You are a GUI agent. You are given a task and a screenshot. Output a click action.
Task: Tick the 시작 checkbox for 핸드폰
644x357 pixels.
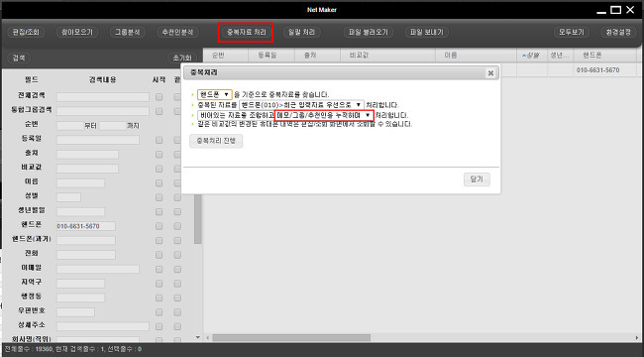point(159,226)
